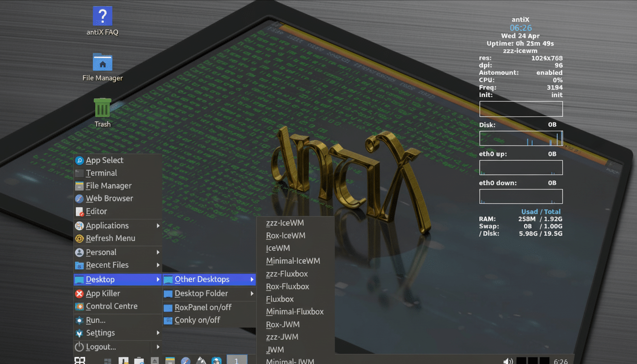Launch the globe browser icon in the taskbar
Image resolution: width=637 pixels, height=364 pixels.
[185, 361]
